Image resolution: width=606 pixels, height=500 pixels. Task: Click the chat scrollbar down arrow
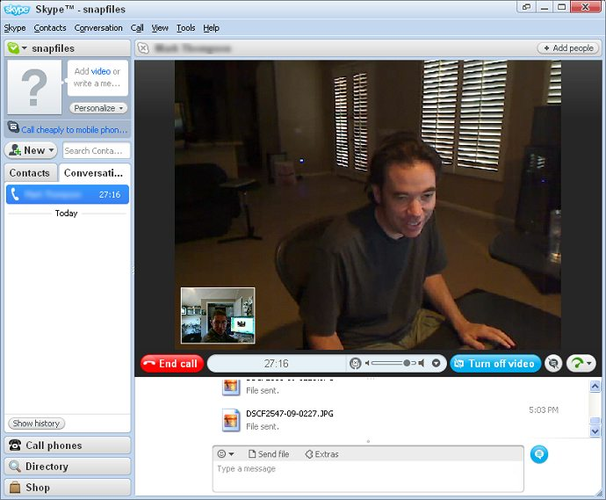pyautogui.click(x=595, y=431)
